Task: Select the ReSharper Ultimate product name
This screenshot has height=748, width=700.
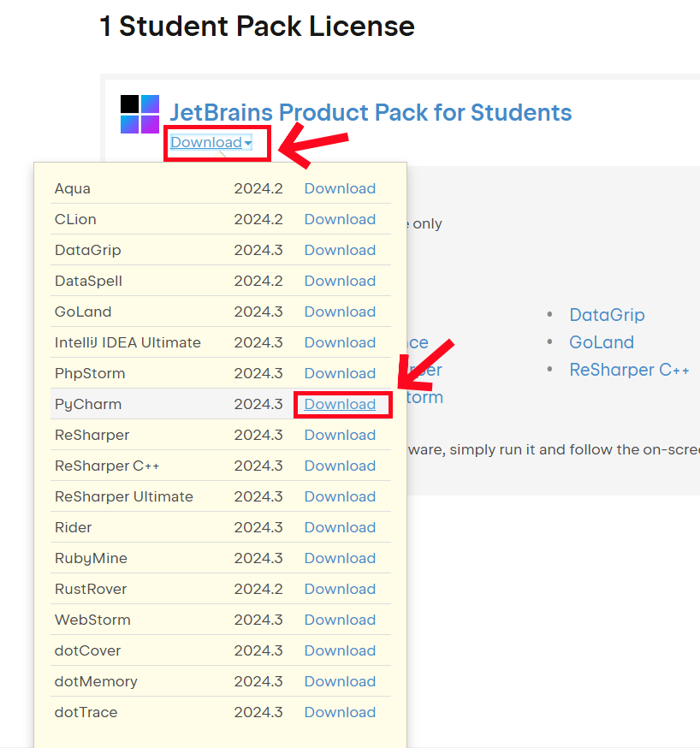Action: [x=124, y=496]
